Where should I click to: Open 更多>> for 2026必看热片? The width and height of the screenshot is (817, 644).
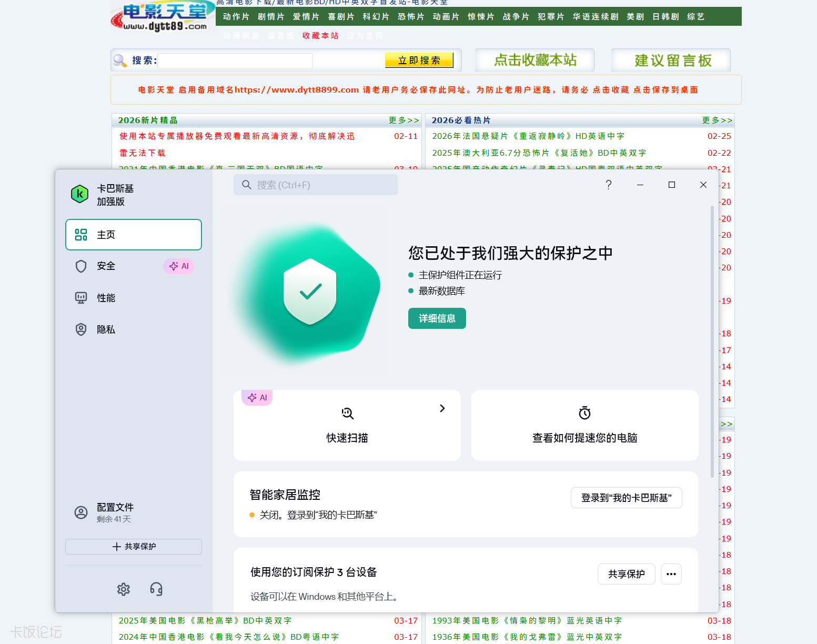[717, 120]
